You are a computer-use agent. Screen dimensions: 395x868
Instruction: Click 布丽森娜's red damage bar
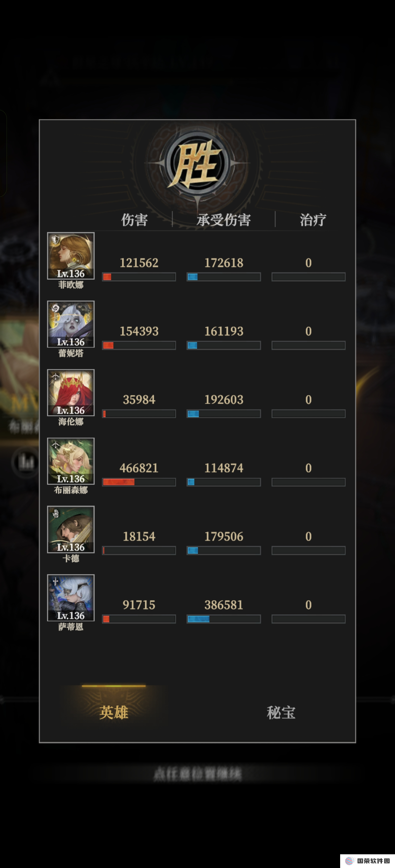point(139,482)
